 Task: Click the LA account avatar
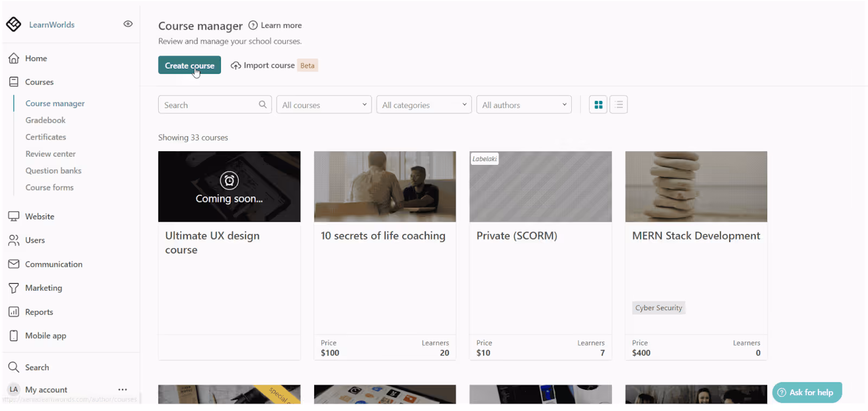[x=14, y=389]
